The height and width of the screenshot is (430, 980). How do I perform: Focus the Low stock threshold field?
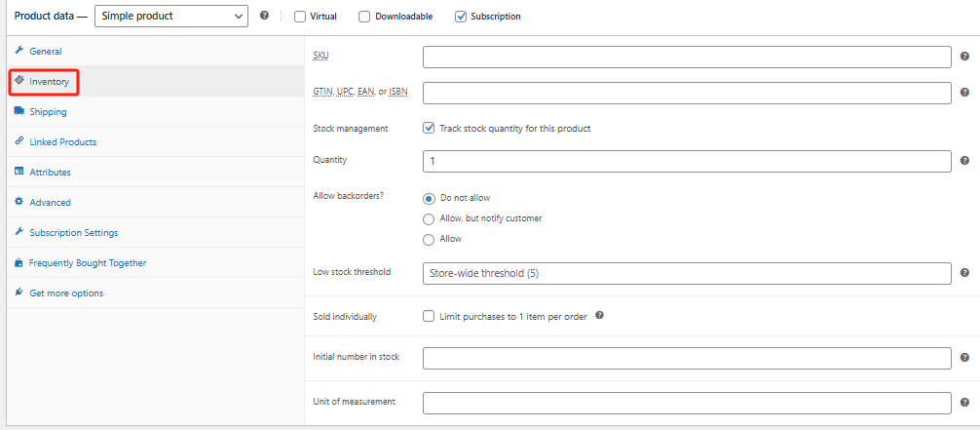coord(687,274)
